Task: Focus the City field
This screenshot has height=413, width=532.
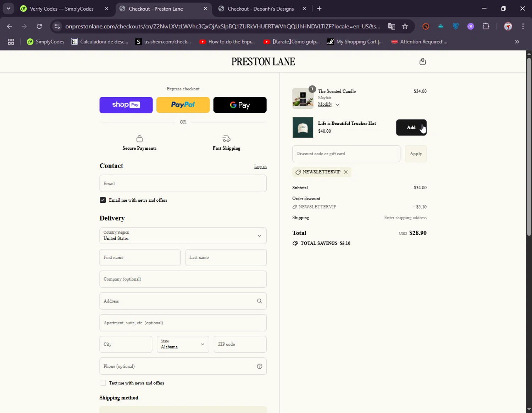Action: (126, 344)
